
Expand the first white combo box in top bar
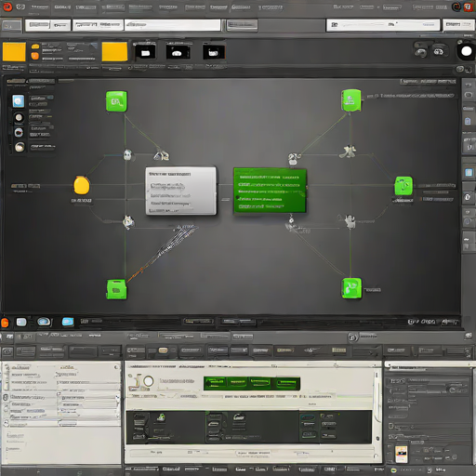coord(48,25)
